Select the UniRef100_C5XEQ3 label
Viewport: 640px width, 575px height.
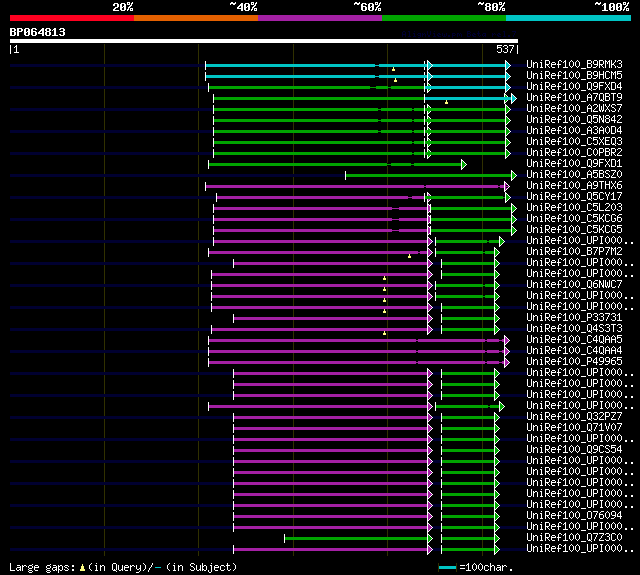[x=574, y=142]
